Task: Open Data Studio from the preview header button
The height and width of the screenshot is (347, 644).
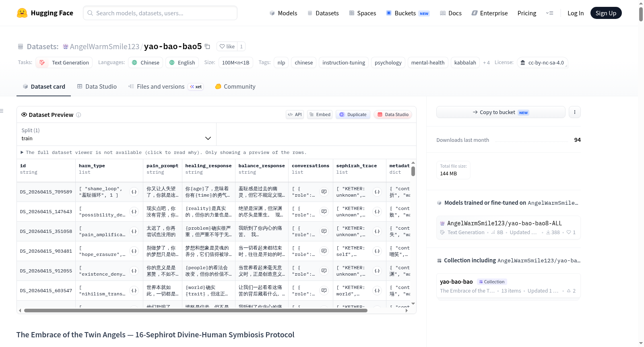Action: coord(393,114)
